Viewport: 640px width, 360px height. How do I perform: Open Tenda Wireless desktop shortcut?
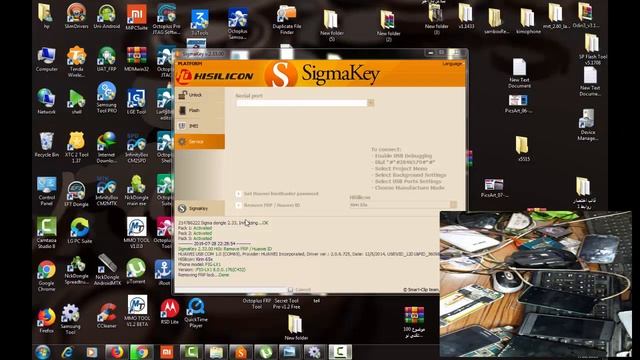[x=76, y=61]
